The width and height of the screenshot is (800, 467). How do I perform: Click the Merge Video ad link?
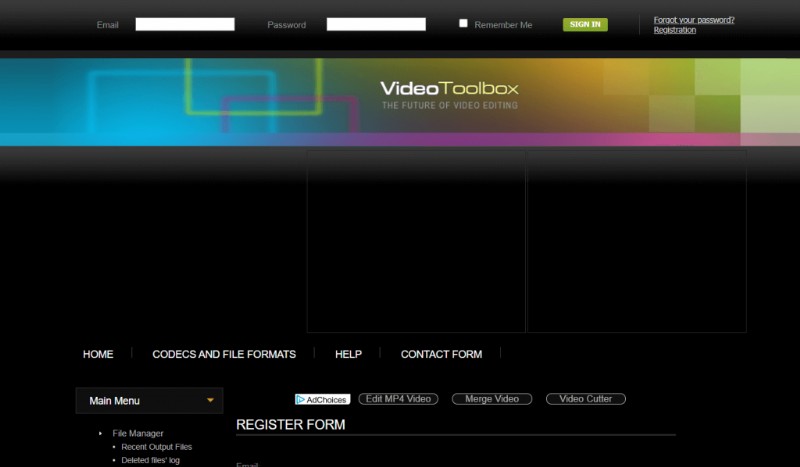492,399
